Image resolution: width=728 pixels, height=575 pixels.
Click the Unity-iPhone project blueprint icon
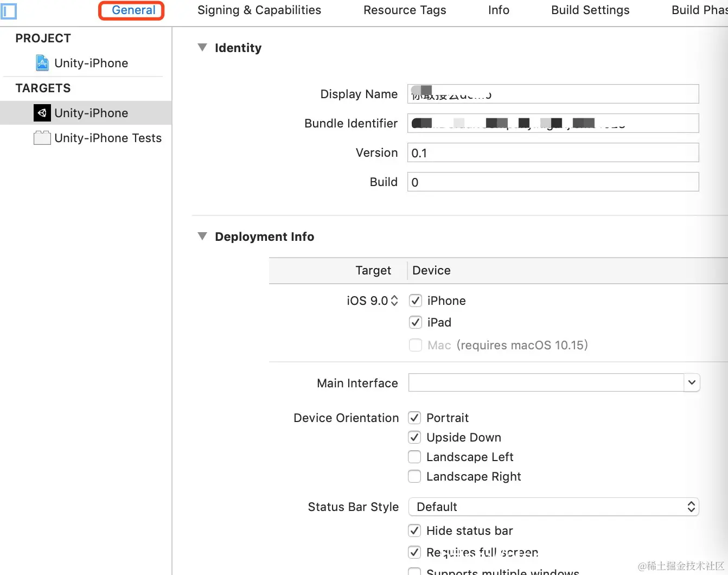(x=42, y=63)
